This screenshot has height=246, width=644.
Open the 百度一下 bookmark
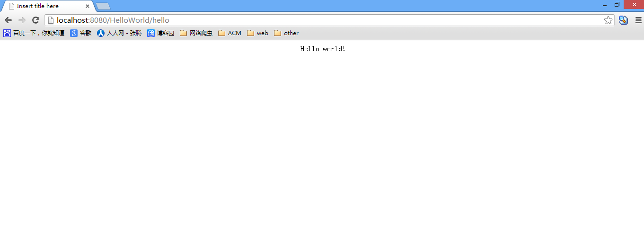click(34, 33)
